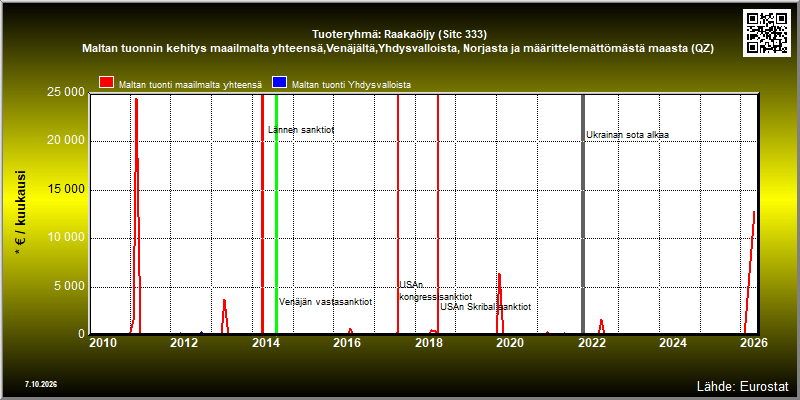Viewport: 800px width, 400px height.
Task: Click the 2010 label on the x-axis
Action: [103, 343]
